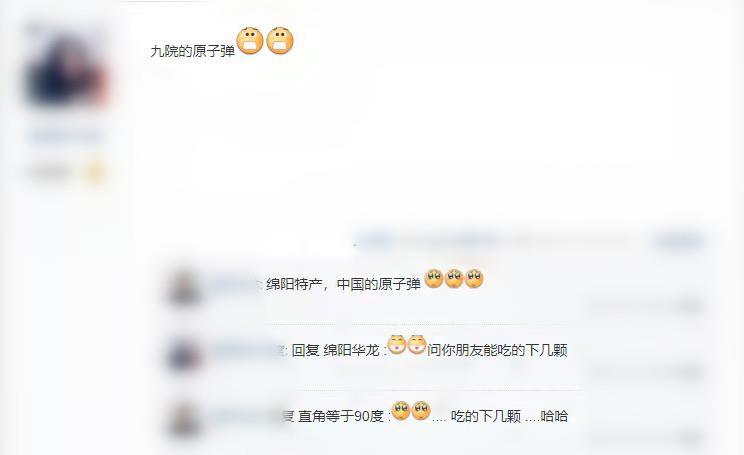Click the third teary-eyed emoji in the first comment
This screenshot has width=744, height=455.
pyautogui.click(x=474, y=279)
